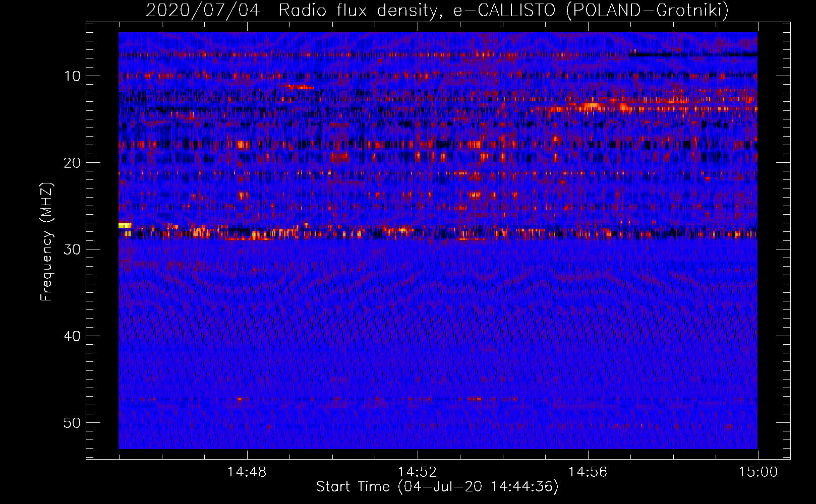Click the time tick label '14:52'

pyautogui.click(x=418, y=472)
